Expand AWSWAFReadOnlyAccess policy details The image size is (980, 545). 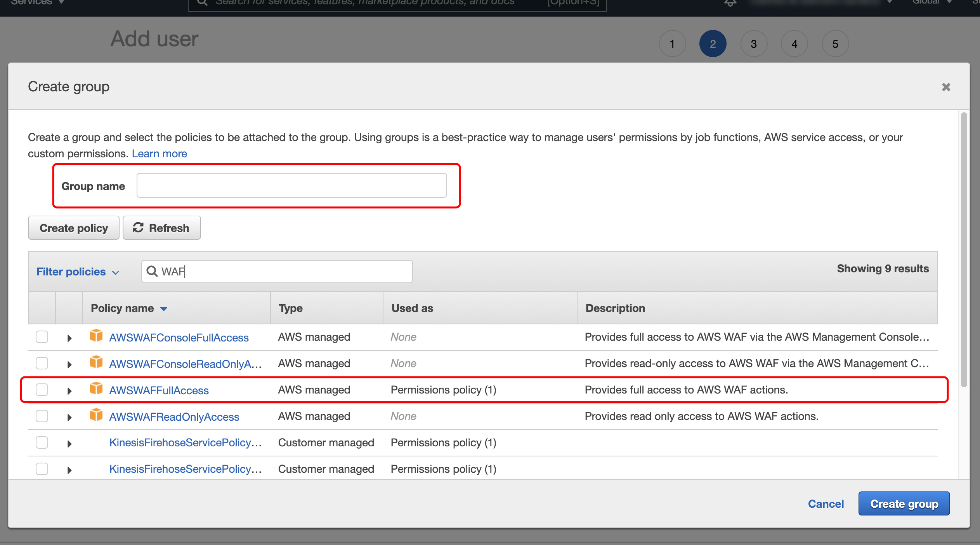[69, 418]
